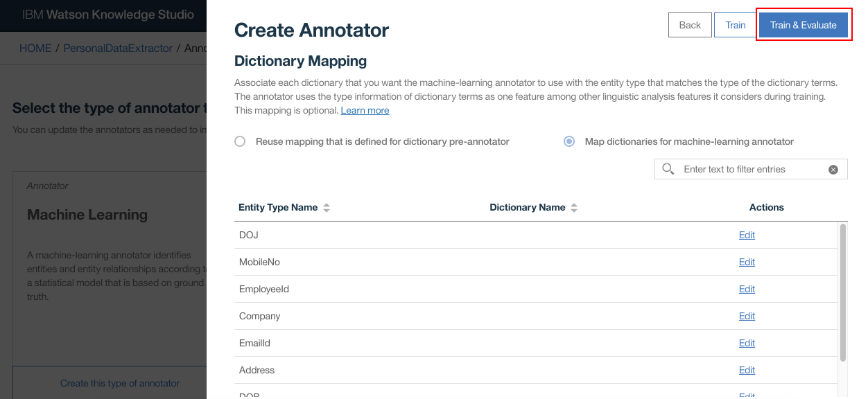Select the Company entity type cell
The image size is (868, 399).
260,316
